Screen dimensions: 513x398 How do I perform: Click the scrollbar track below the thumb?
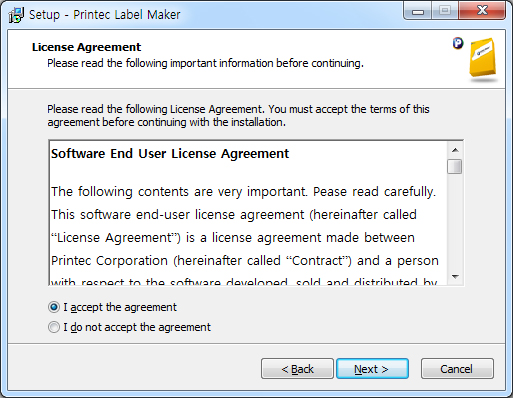[x=455, y=222]
